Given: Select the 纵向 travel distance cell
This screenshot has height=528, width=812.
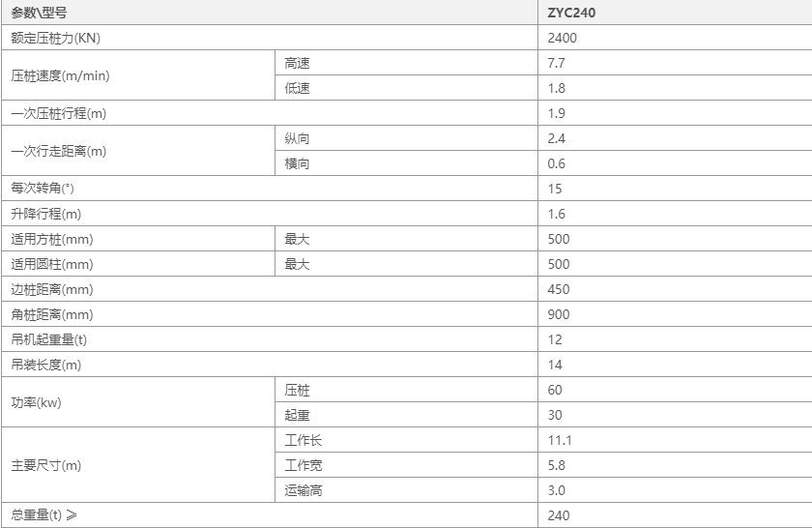Looking at the screenshot, I should 407,138.
